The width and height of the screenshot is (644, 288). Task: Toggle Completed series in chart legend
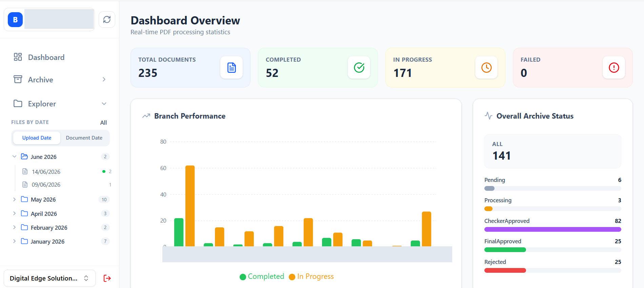coord(262,276)
